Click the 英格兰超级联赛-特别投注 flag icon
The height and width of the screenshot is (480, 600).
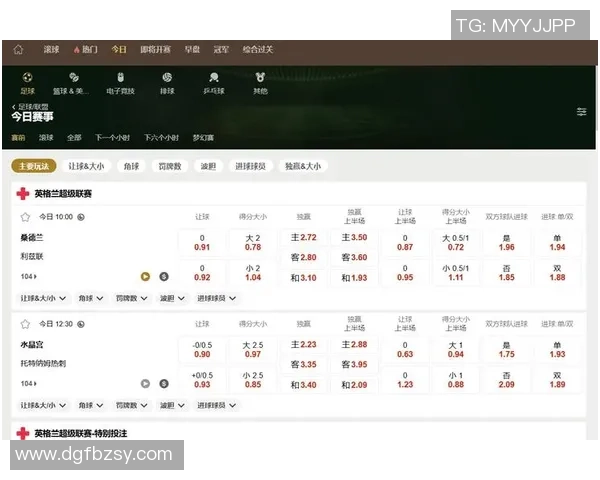coord(23,433)
